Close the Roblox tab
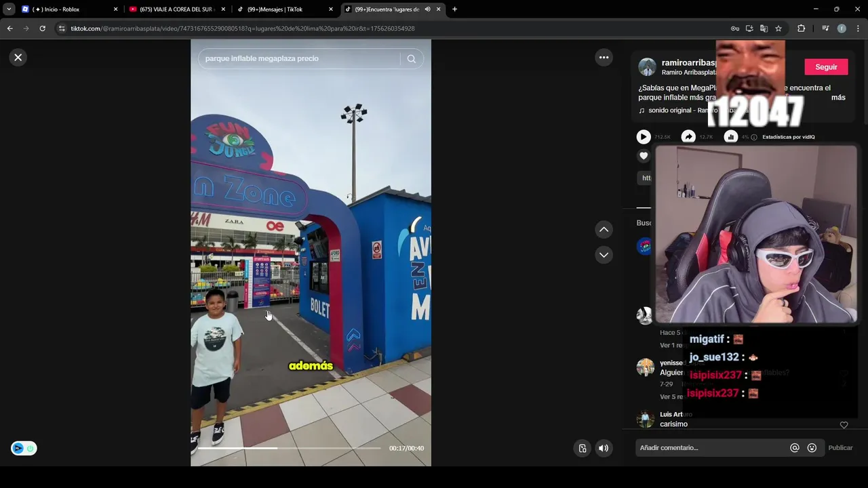 point(115,9)
